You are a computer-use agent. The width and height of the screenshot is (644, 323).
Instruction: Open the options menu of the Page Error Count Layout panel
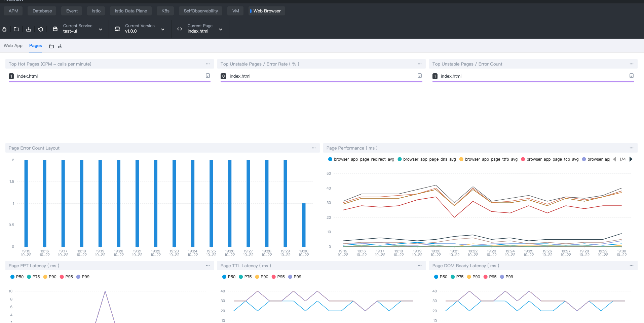[x=314, y=148]
